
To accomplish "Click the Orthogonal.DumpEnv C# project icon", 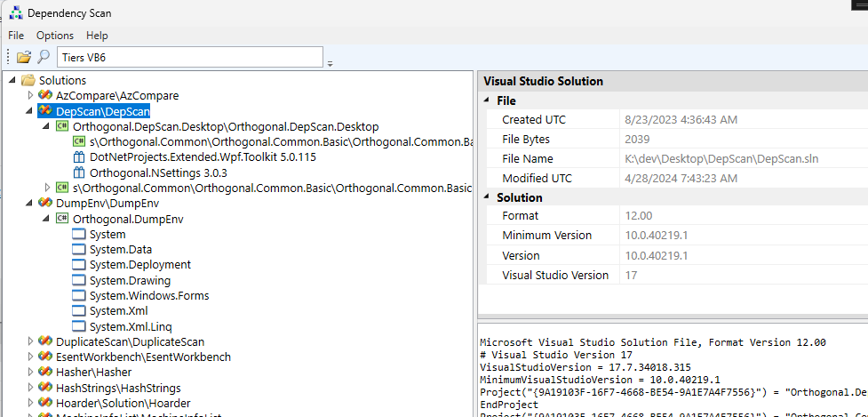I will (62, 220).
